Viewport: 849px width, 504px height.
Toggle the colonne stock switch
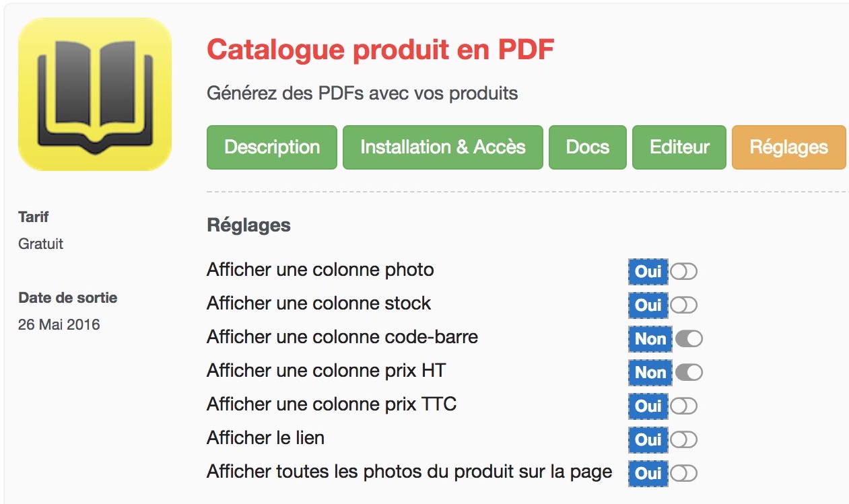pyautogui.click(x=684, y=305)
